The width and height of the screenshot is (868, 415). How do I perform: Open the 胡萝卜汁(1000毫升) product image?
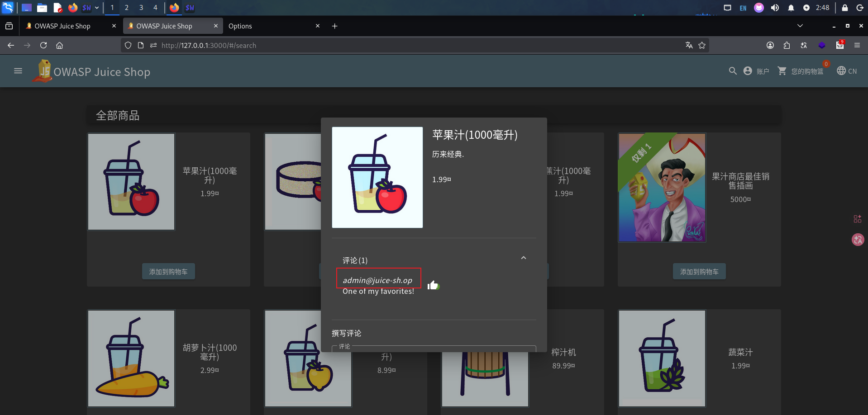(x=131, y=358)
